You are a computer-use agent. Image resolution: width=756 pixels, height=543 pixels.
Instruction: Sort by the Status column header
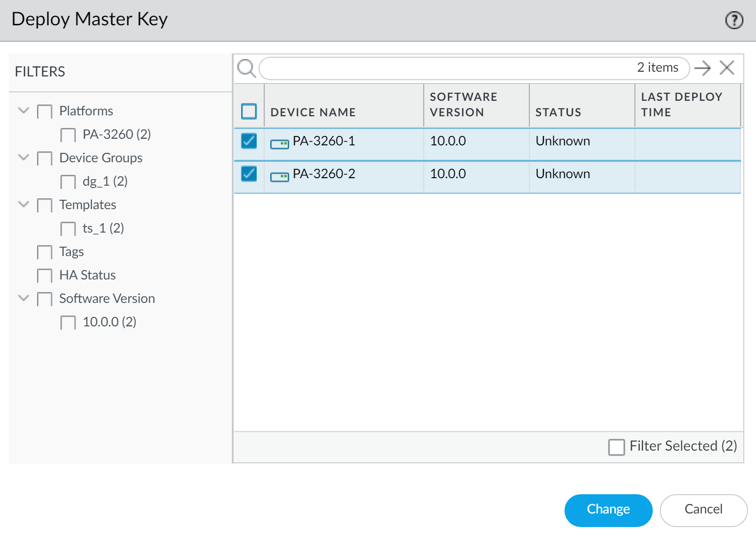[558, 112]
